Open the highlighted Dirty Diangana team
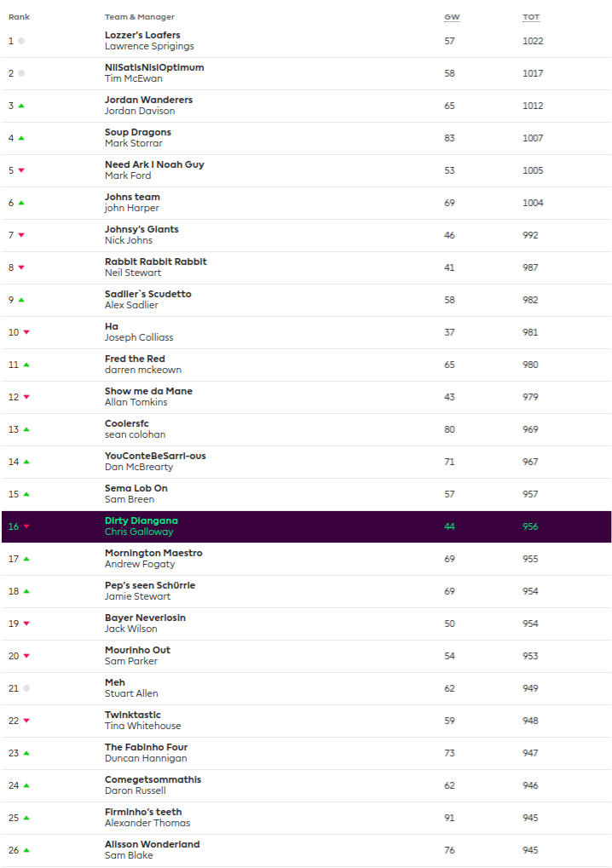Image resolution: width=612 pixels, height=868 pixels. point(141,520)
